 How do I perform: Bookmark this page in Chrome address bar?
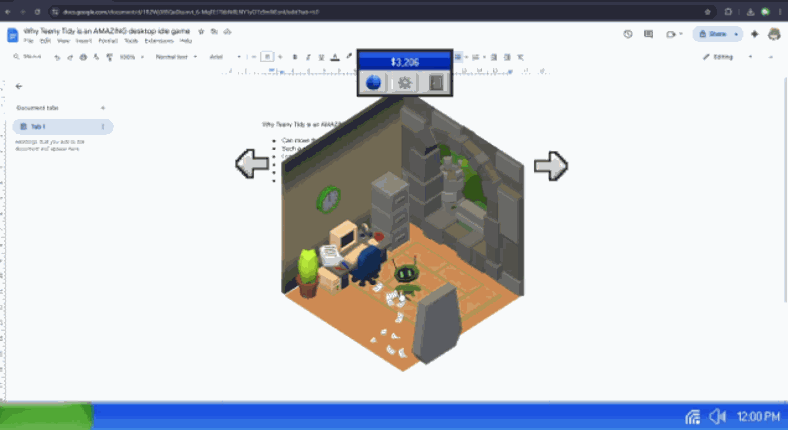[x=708, y=12]
